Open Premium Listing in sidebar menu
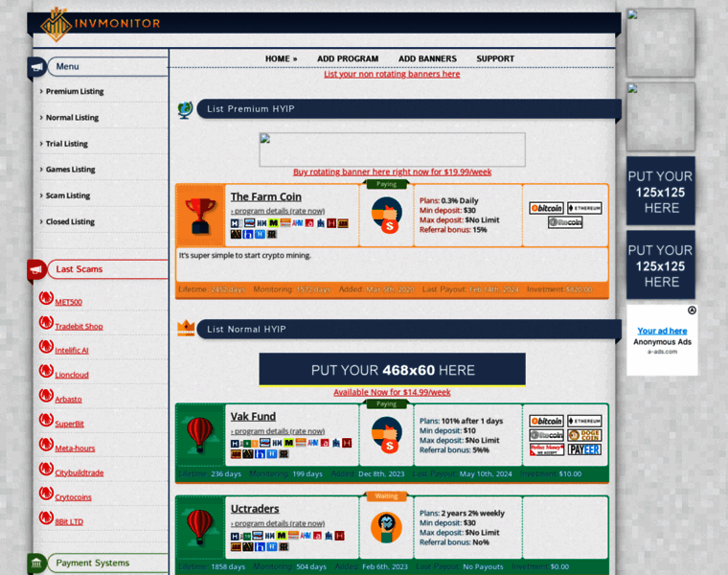Image resolution: width=728 pixels, height=575 pixels. pyautogui.click(x=75, y=91)
